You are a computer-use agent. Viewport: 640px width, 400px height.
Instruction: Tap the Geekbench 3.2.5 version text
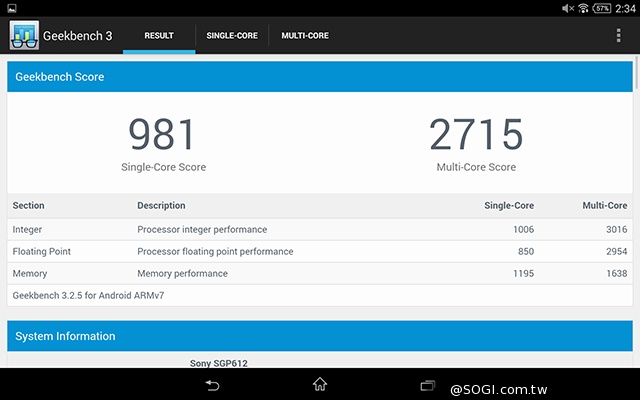pos(76,295)
